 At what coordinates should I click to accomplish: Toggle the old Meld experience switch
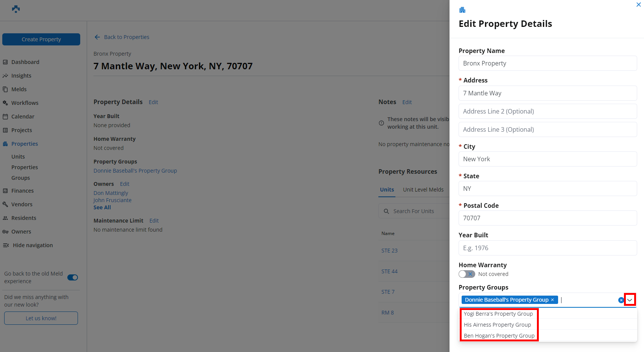click(x=73, y=277)
